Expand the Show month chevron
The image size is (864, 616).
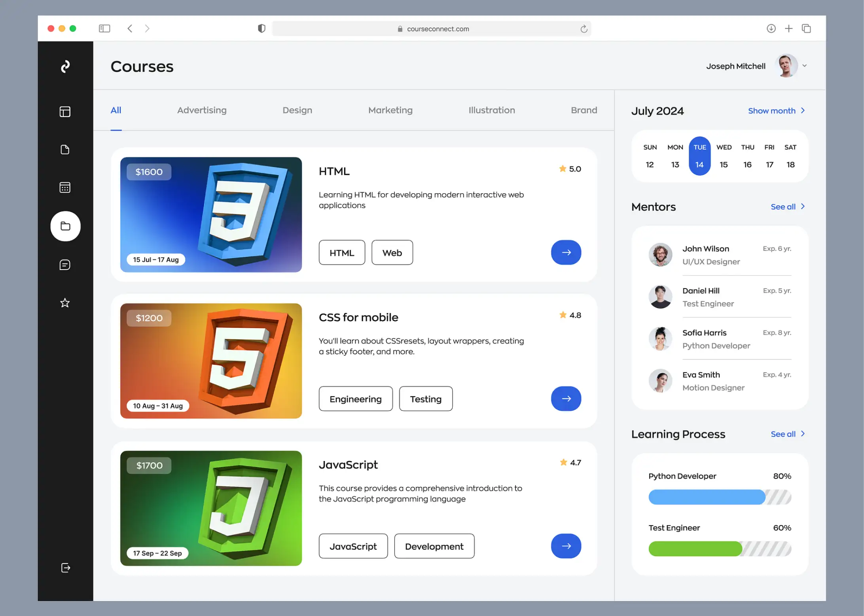803,111
